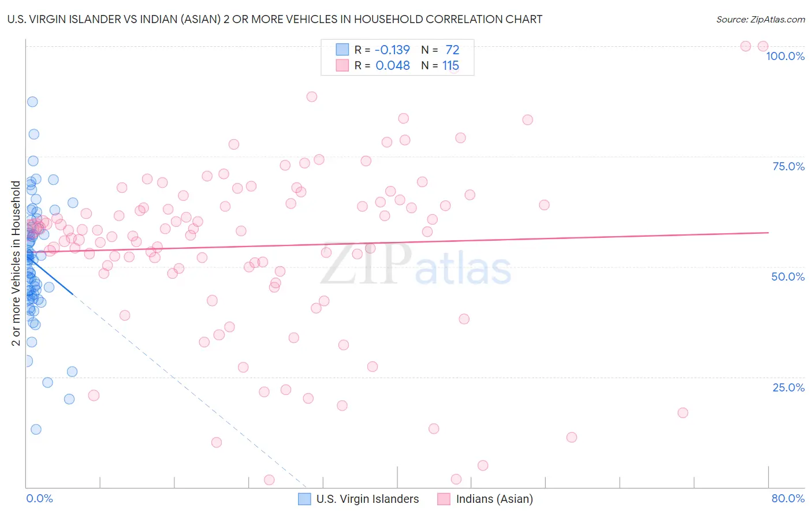Click the blue swatch beside R = -0.139

342,50
